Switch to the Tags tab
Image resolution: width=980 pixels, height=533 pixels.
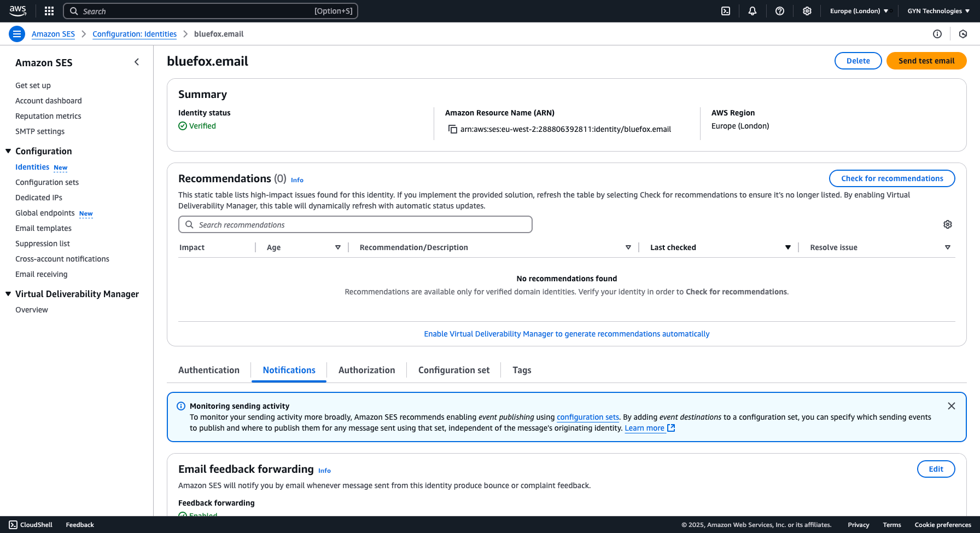click(x=521, y=370)
